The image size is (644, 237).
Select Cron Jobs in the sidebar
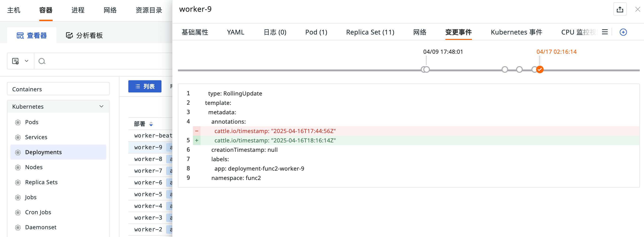click(x=38, y=212)
